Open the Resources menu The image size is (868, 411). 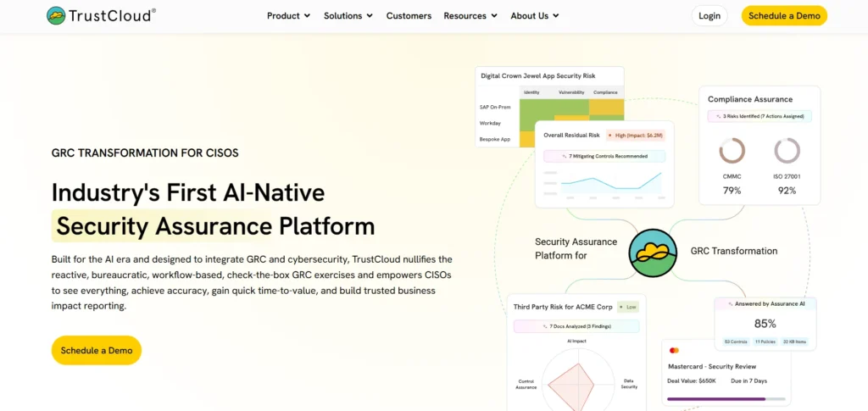pyautogui.click(x=470, y=16)
